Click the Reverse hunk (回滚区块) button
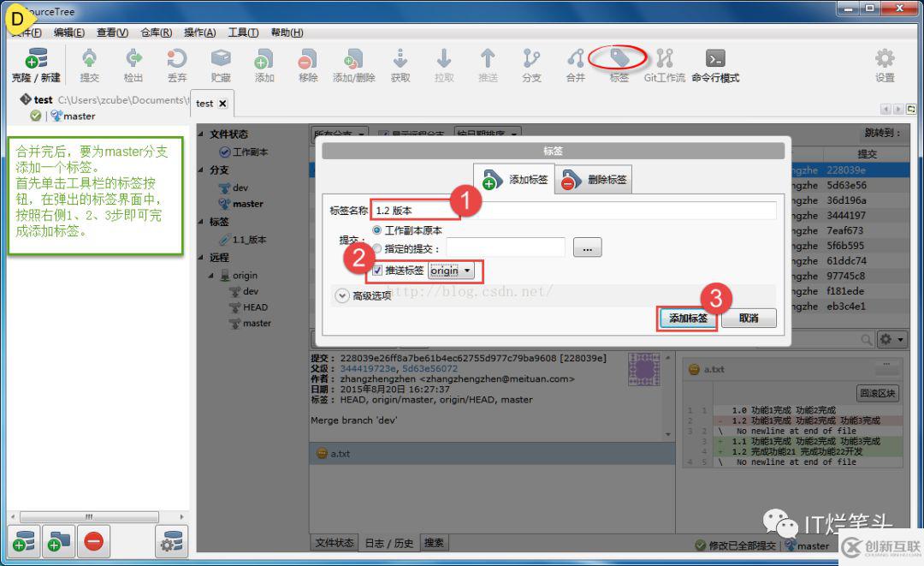This screenshot has width=924, height=566. tap(878, 393)
